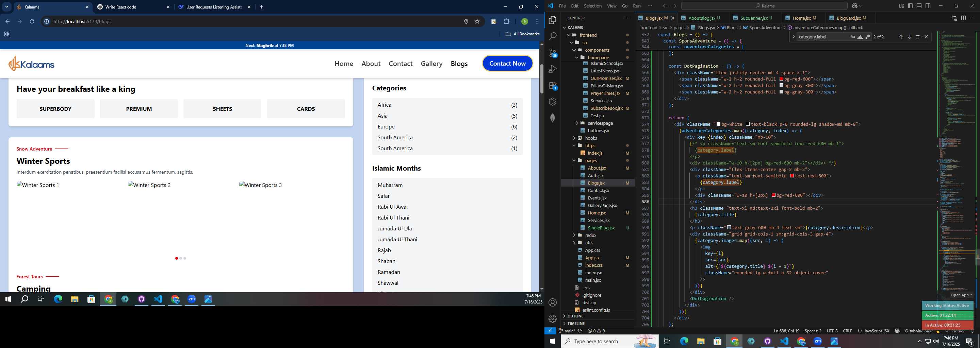Screen dimensions: 980x348
Task: Open the Copilot chat icon in title bar
Action: 854,6
